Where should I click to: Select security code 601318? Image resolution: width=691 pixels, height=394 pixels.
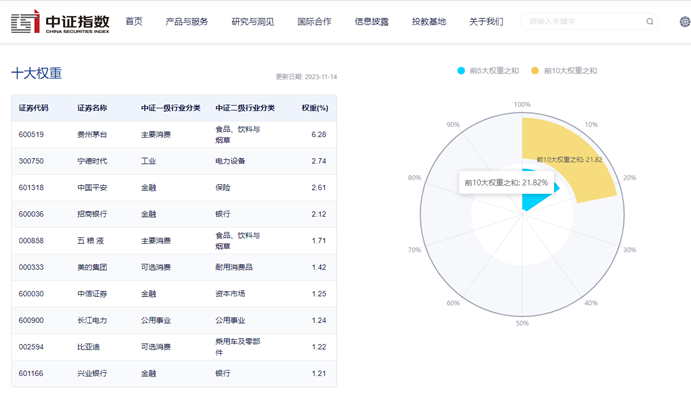[31, 187]
